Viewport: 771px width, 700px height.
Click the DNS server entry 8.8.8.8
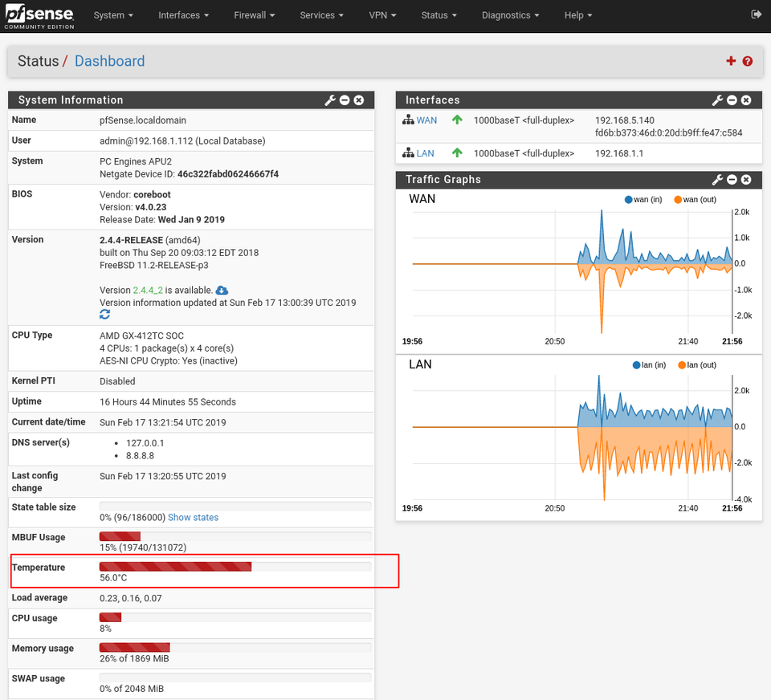pos(140,456)
